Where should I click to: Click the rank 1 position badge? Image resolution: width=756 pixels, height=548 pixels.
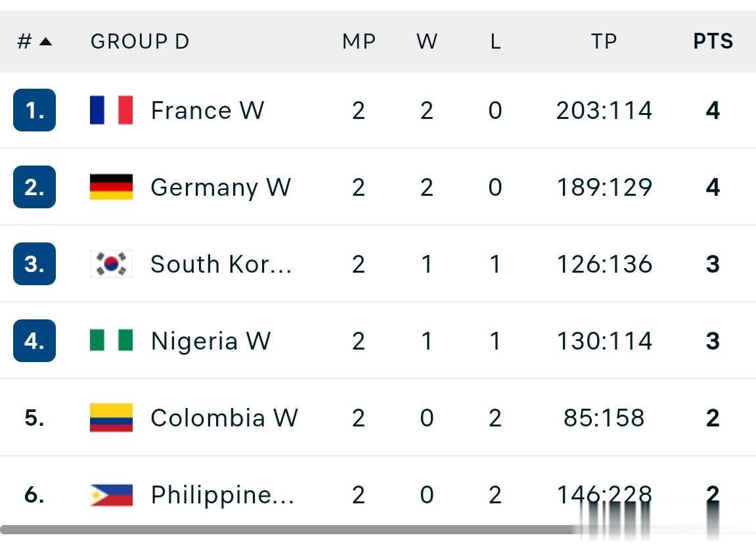pyautogui.click(x=34, y=110)
